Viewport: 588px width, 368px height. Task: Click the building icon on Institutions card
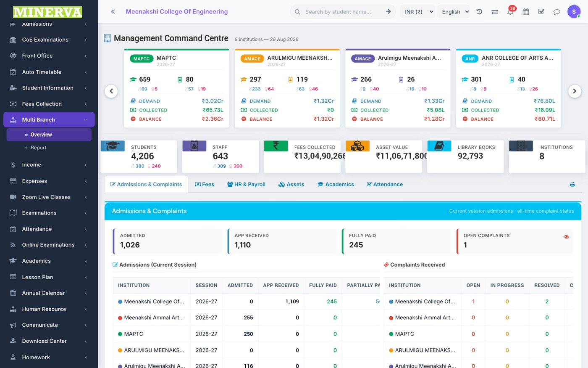coord(521,146)
